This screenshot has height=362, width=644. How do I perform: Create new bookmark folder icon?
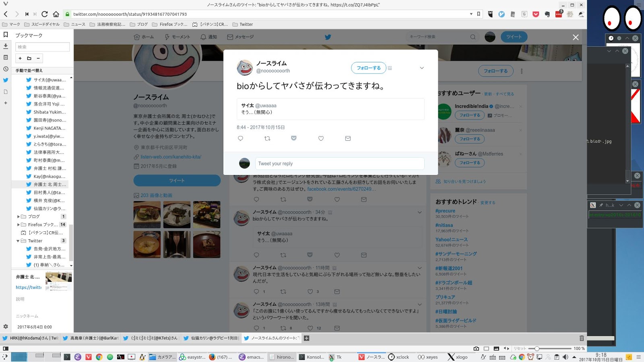29,58
